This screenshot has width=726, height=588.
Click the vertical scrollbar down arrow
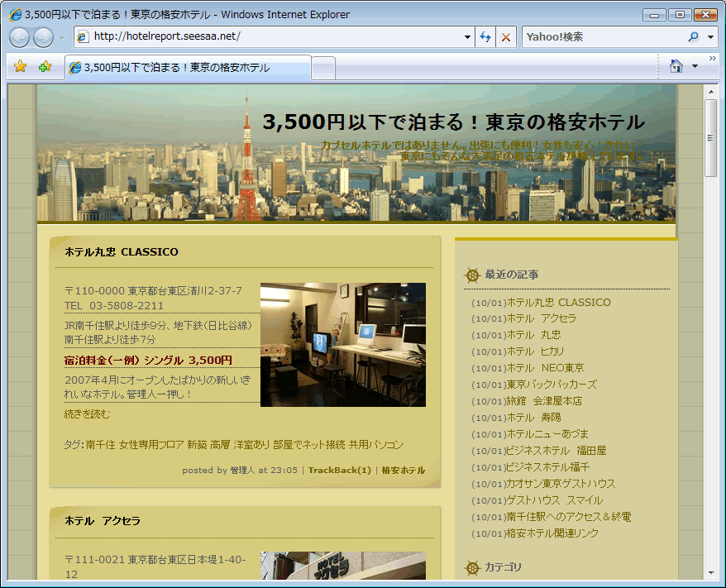pyautogui.click(x=711, y=572)
